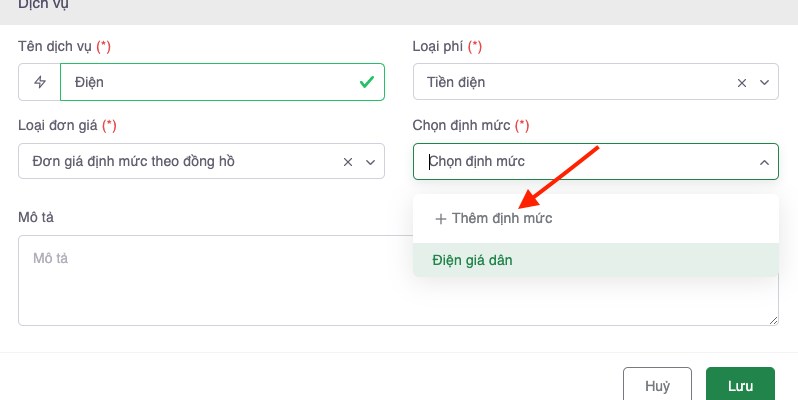This screenshot has width=798, height=400.
Task: Grab the Mô tả textarea resize handle
Action: (x=774, y=320)
